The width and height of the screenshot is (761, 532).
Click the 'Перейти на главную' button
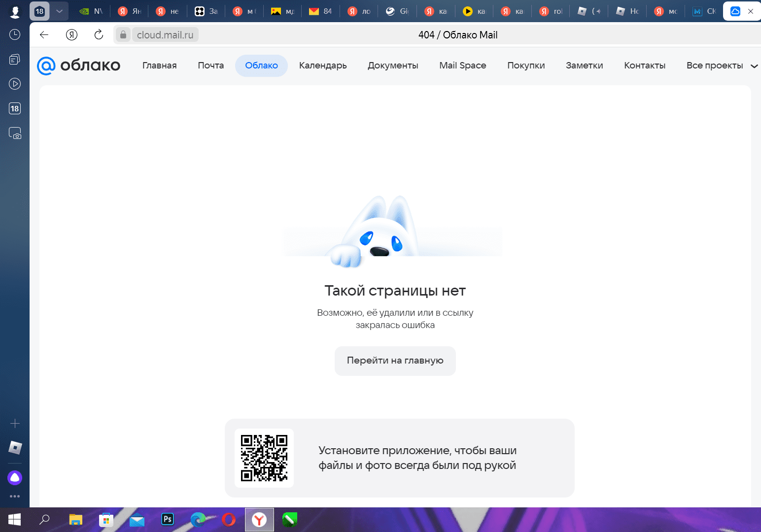click(395, 361)
